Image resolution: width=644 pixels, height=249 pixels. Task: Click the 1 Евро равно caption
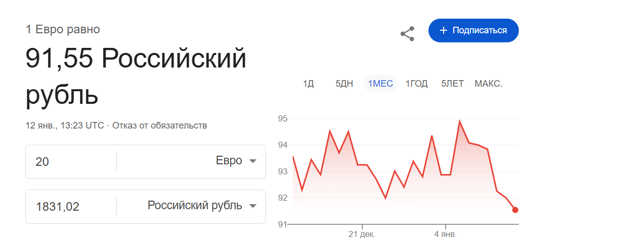pyautogui.click(x=63, y=29)
